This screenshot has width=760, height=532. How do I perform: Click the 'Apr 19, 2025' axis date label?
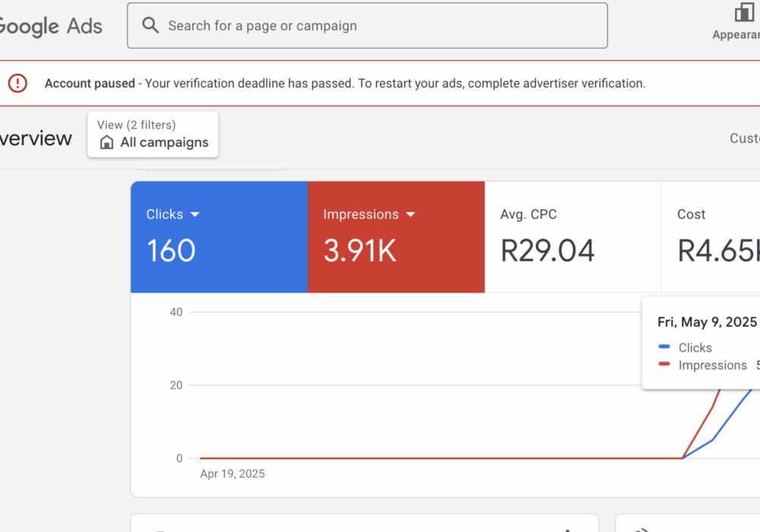232,473
